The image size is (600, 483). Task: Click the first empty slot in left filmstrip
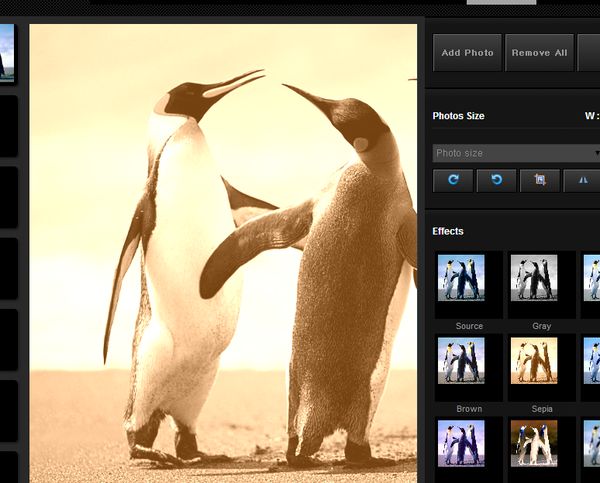(7, 126)
